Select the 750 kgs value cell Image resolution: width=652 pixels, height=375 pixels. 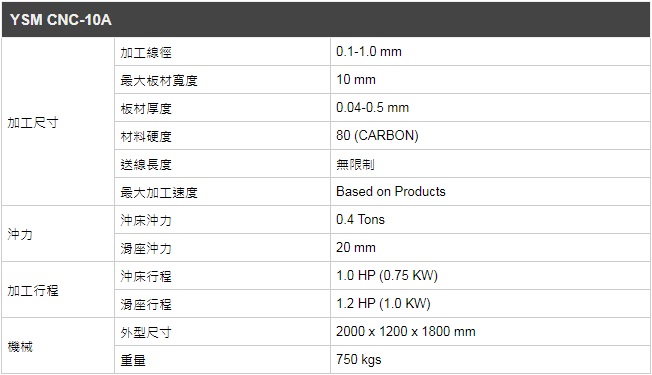point(490,360)
